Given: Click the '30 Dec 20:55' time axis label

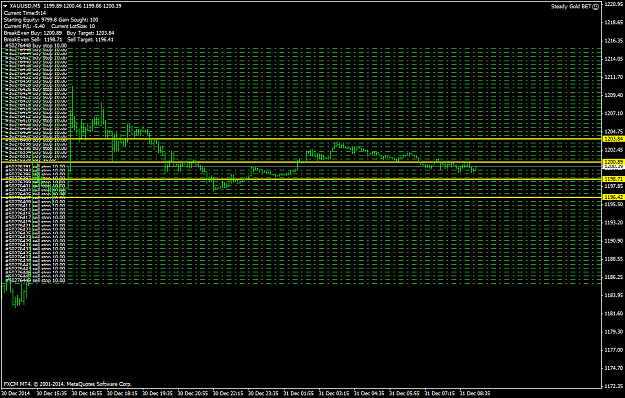Looking at the screenshot, I should (193, 393).
